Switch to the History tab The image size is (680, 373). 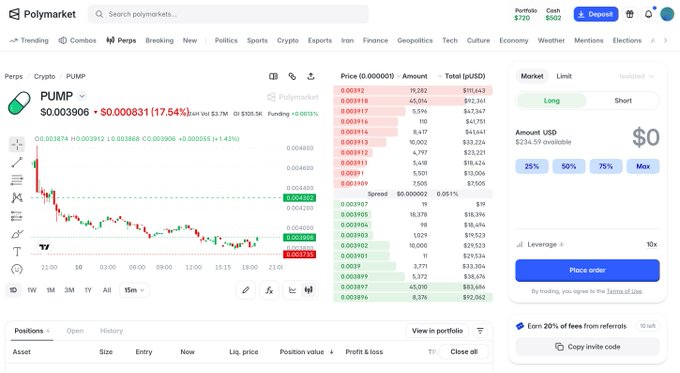point(111,331)
